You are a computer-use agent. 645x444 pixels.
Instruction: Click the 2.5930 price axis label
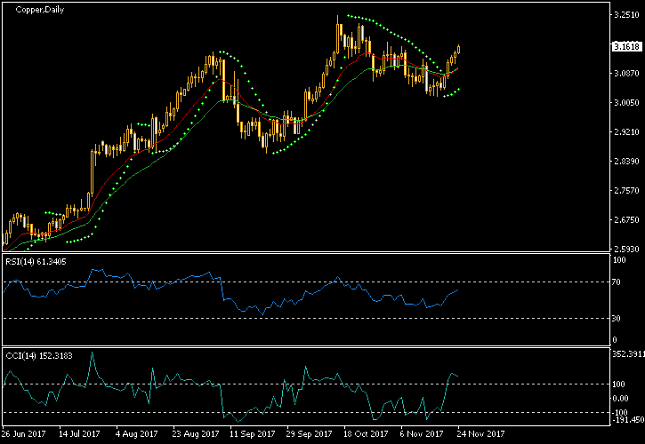(x=626, y=249)
